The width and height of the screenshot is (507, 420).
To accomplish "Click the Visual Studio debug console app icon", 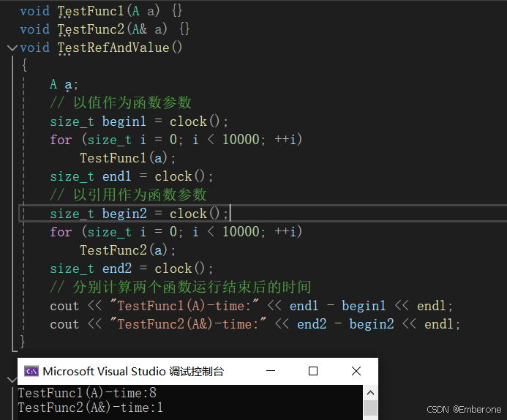I will coord(31,371).
